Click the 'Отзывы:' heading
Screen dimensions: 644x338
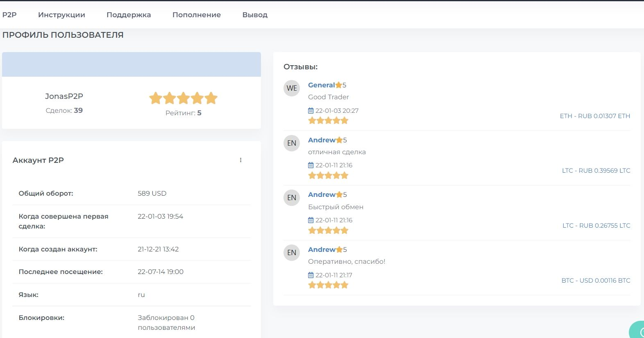click(x=300, y=67)
